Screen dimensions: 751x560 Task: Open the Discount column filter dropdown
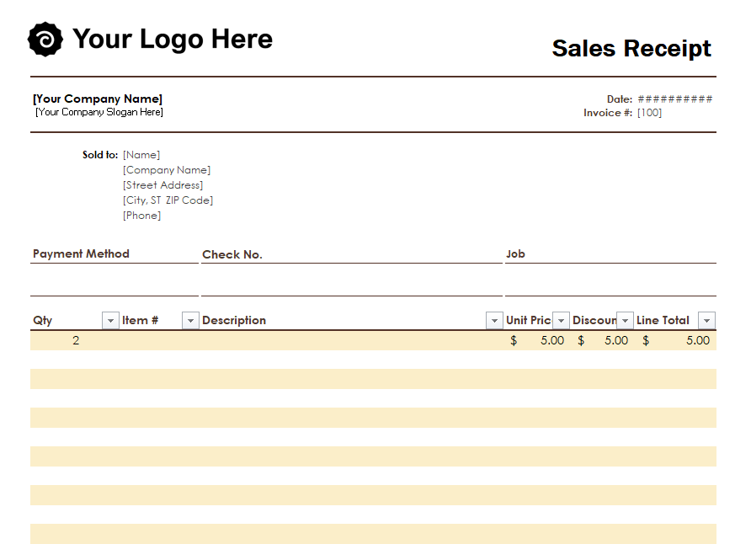pyautogui.click(x=625, y=321)
